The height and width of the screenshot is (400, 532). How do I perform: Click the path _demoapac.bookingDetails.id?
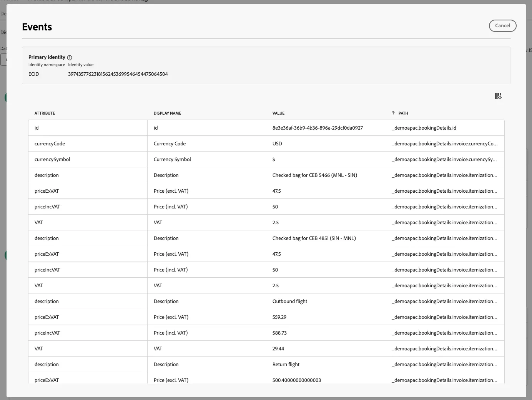pyautogui.click(x=424, y=128)
